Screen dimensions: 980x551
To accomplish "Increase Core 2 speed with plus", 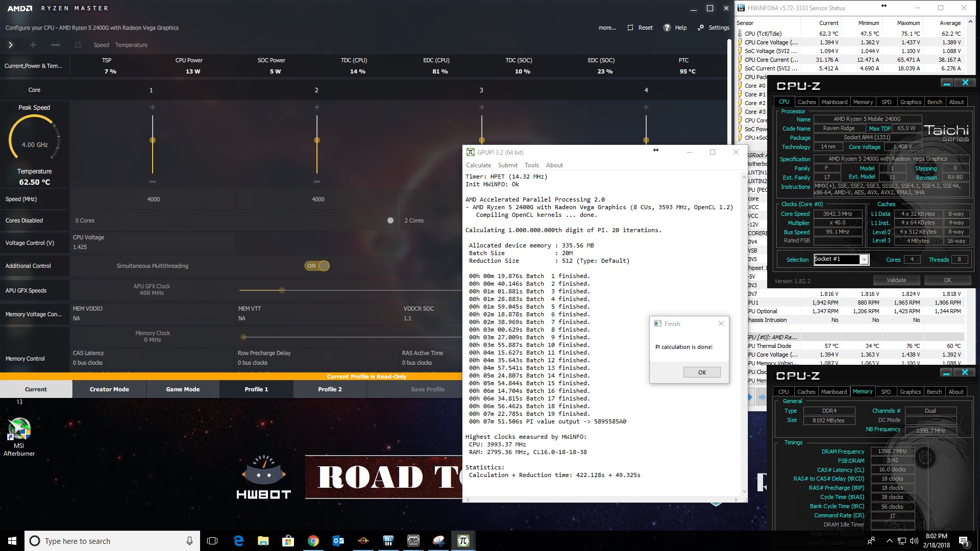I will pyautogui.click(x=317, y=107).
